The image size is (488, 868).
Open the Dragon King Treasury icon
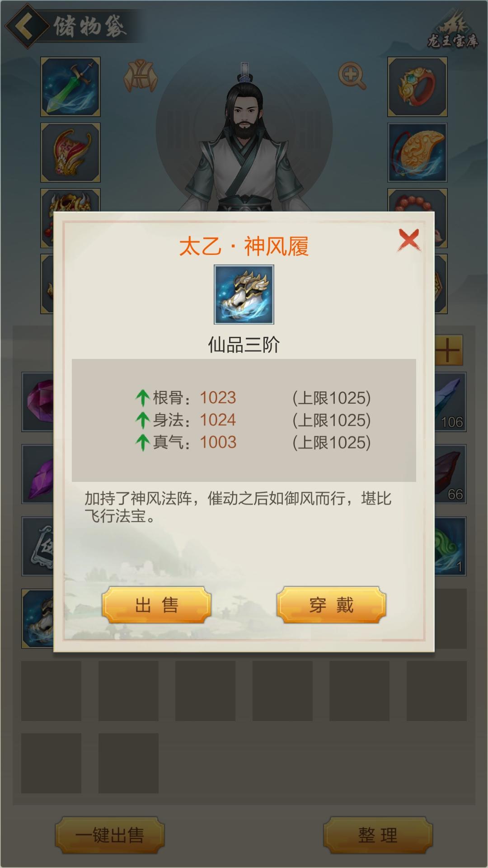point(453,33)
